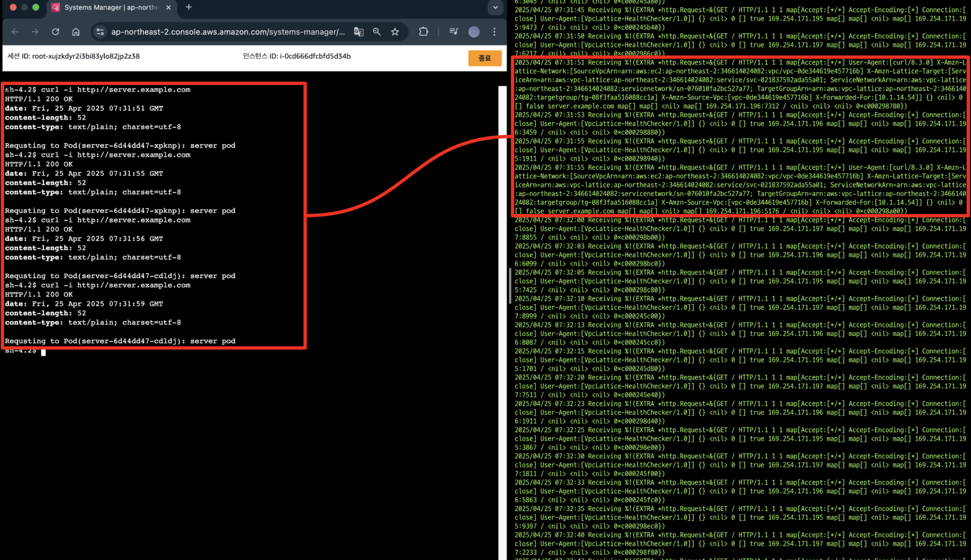
Task: Open the media control icon
Action: point(454,32)
